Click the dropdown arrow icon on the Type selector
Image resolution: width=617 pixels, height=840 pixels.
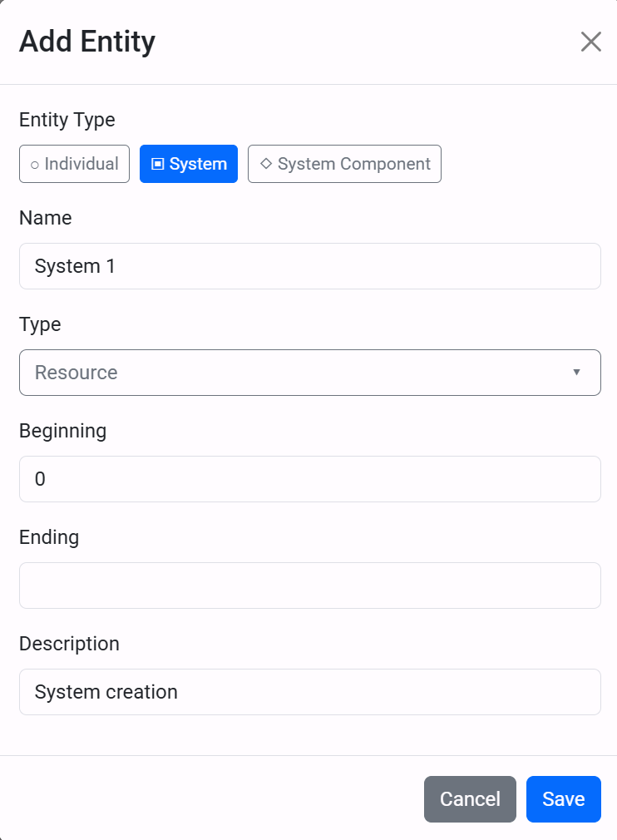(x=577, y=373)
